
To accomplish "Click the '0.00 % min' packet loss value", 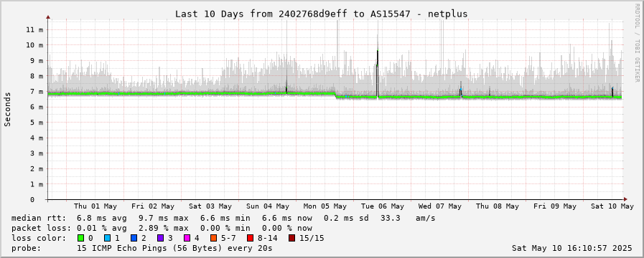I will [225, 228].
